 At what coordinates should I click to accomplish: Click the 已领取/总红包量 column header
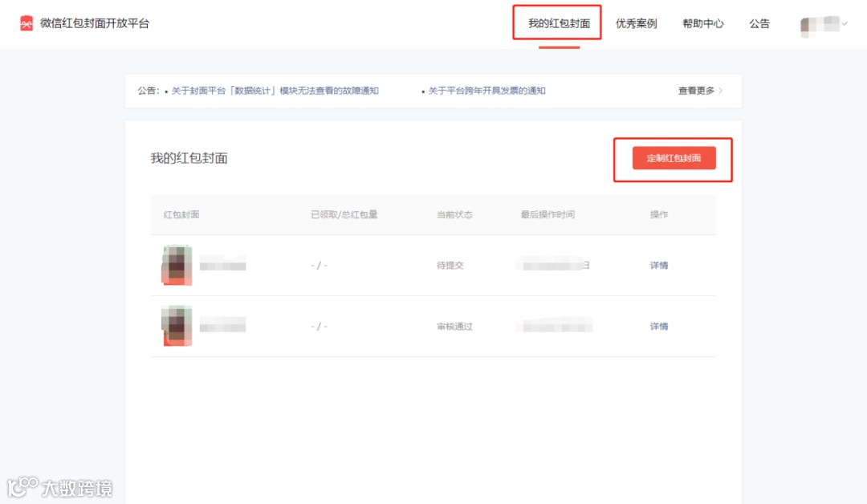[344, 214]
